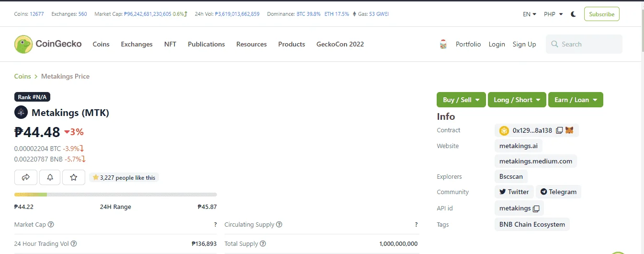
Task: Click the BNB chain contract icon
Action: [504, 130]
